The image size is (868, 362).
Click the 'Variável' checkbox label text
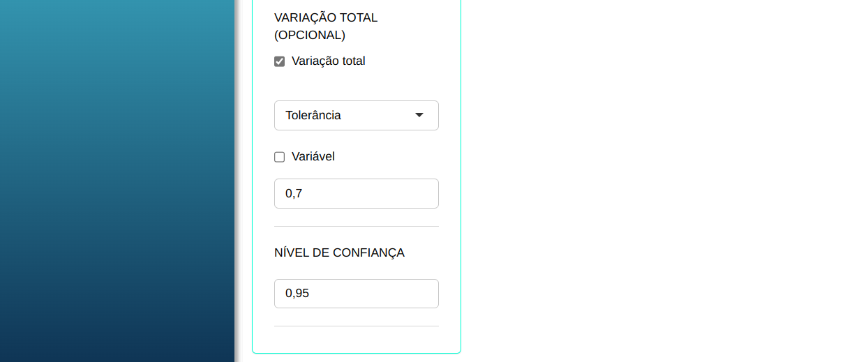click(x=313, y=157)
